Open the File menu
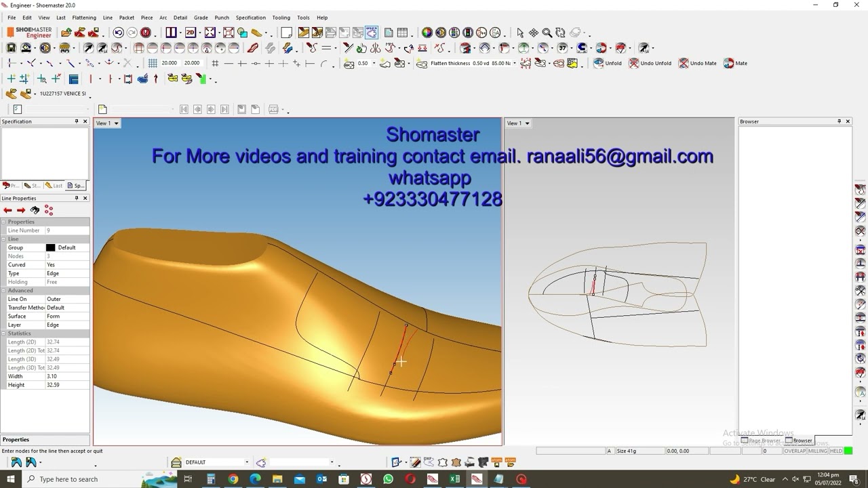Screen dimensions: 868x488 click(12, 18)
